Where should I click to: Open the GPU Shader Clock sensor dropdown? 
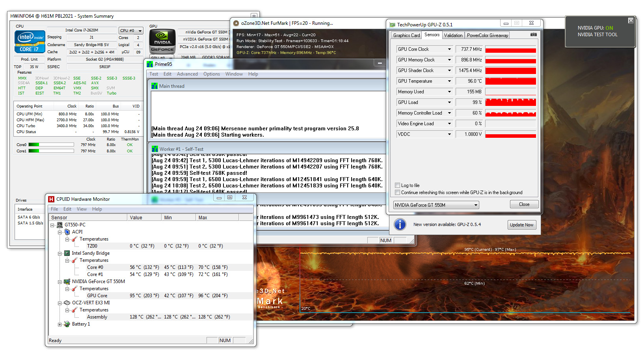(449, 70)
